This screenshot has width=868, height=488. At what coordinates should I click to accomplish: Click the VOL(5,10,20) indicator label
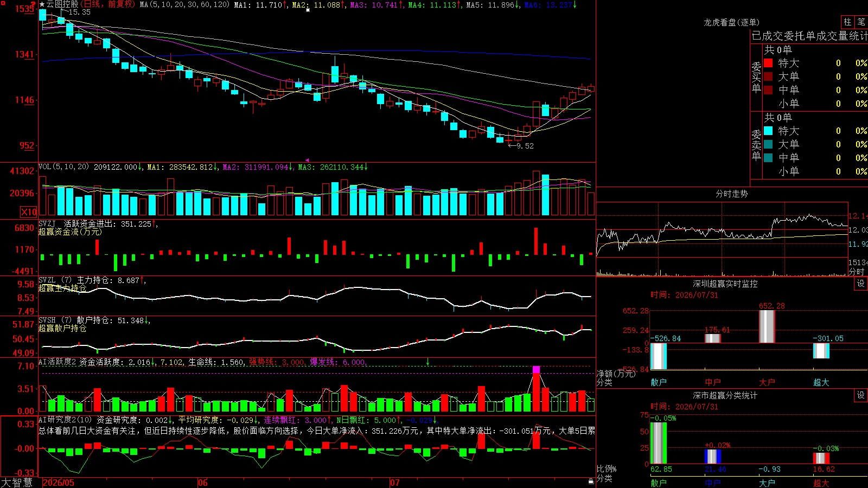(x=64, y=167)
